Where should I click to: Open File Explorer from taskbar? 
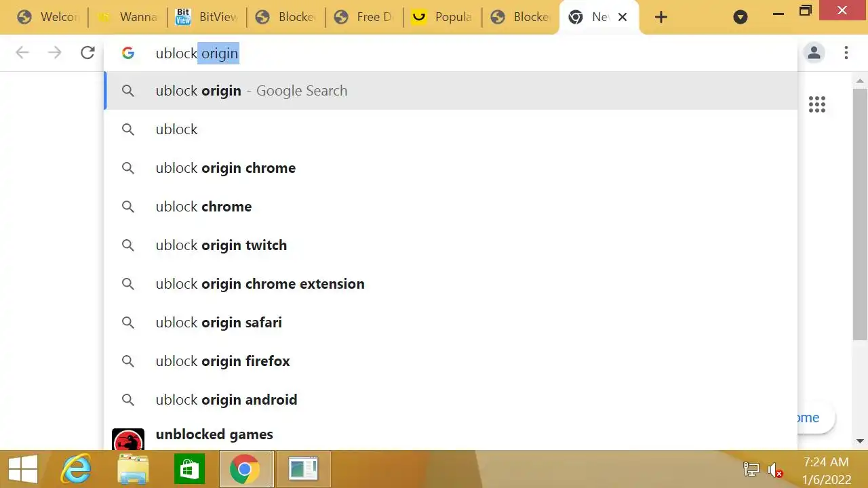pos(133,469)
